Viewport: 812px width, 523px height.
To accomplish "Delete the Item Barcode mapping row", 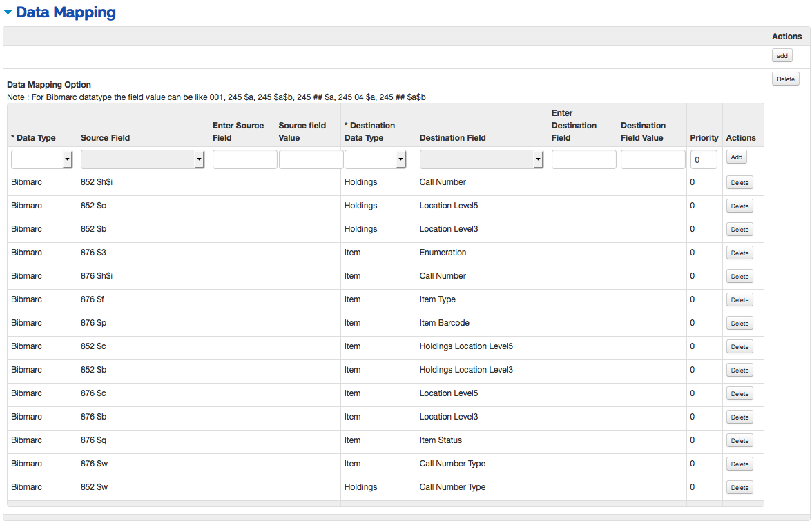I will point(739,324).
